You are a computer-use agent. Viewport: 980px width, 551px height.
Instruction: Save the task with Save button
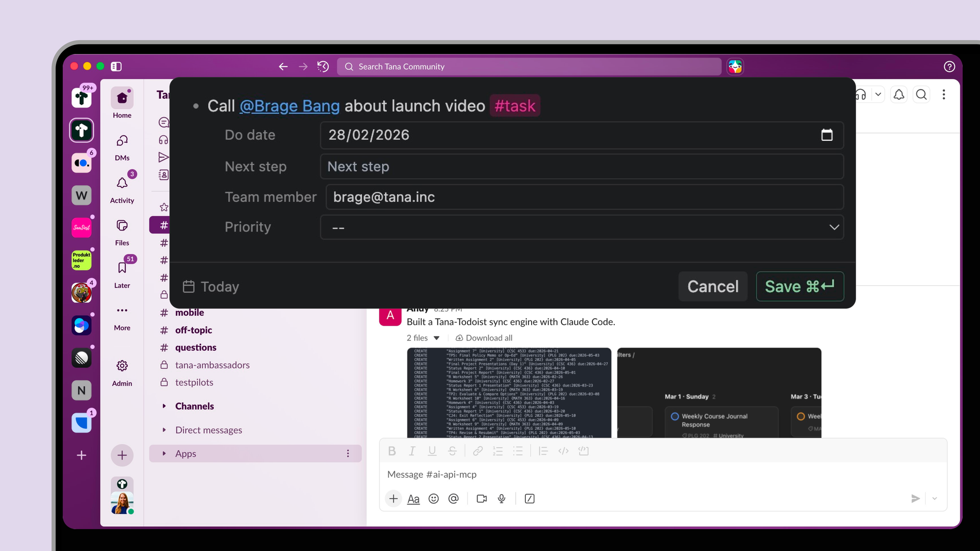click(x=800, y=287)
